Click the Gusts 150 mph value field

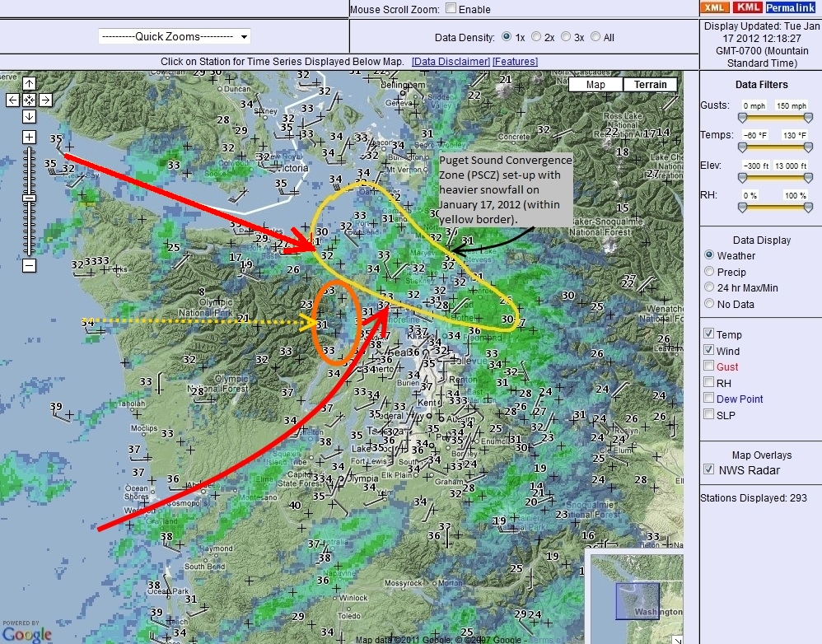pyautogui.click(x=792, y=106)
